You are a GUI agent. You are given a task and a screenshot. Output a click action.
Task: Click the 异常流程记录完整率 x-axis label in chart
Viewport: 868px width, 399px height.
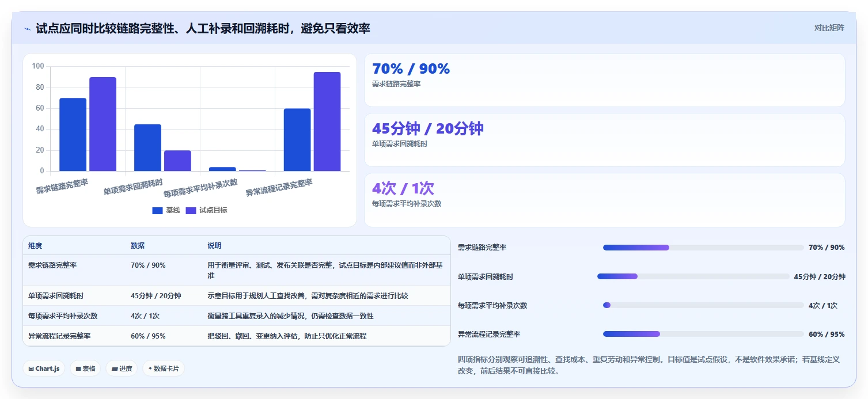pos(279,188)
